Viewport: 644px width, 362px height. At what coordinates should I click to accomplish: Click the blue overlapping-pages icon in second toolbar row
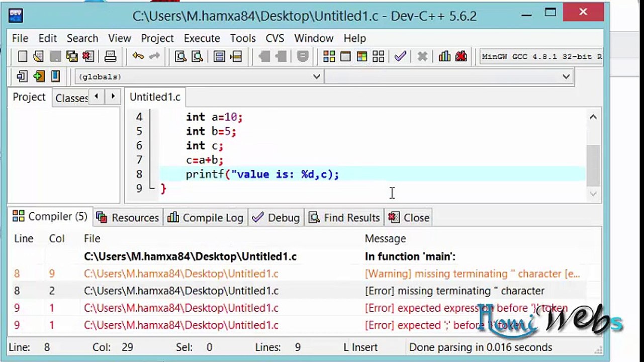coord(22,76)
